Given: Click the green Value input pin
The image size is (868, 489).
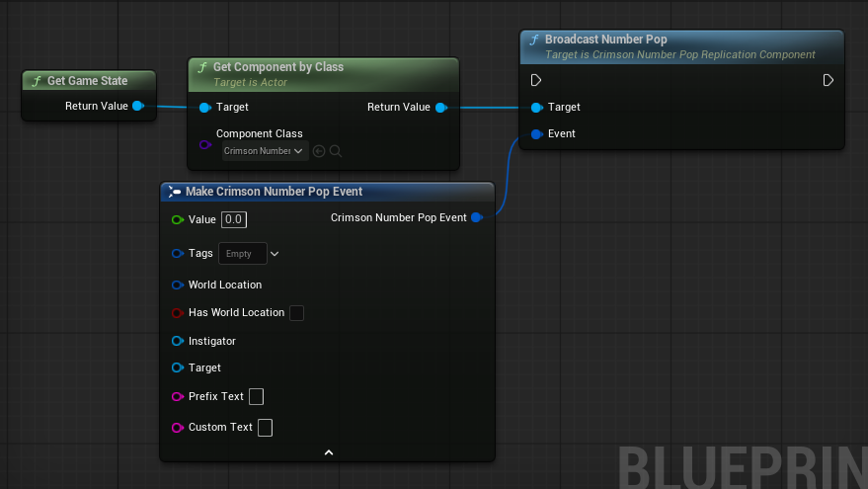Looking at the screenshot, I should tap(177, 220).
